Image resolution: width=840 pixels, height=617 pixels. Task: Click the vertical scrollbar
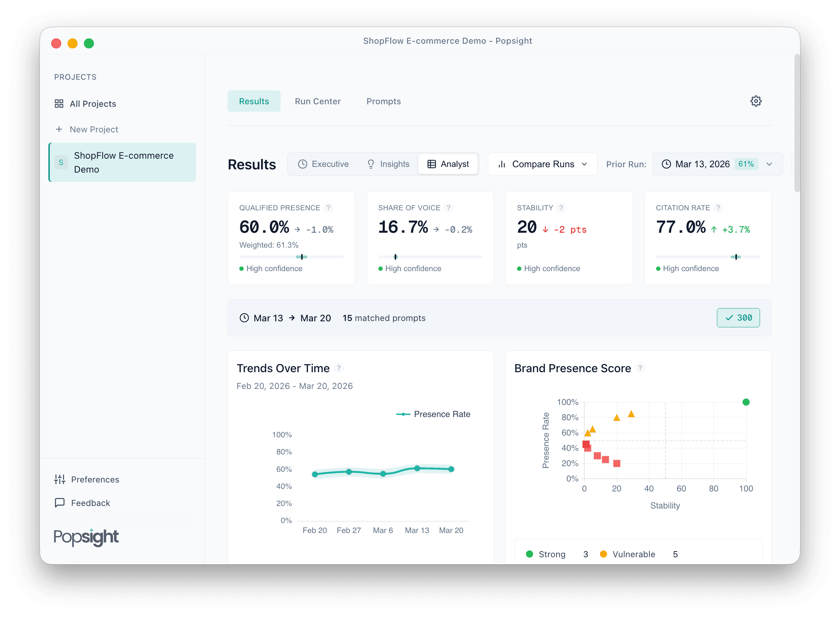point(797,123)
